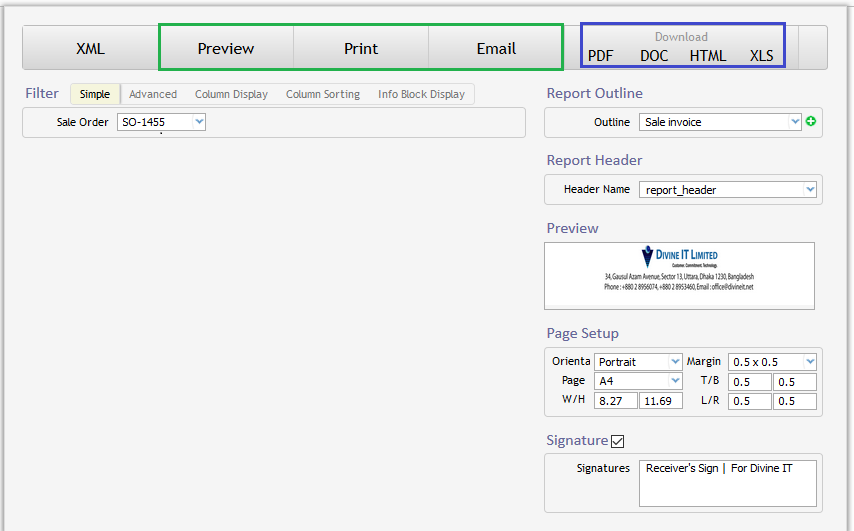Screen dimensions: 854x531
Task: Click the green plus icon beside Outline
Action: (x=811, y=122)
